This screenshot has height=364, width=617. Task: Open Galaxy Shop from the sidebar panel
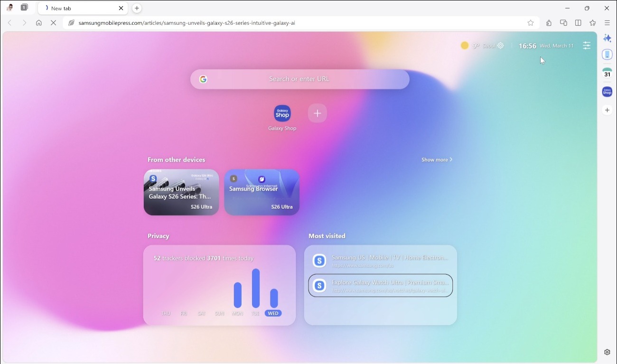(607, 91)
